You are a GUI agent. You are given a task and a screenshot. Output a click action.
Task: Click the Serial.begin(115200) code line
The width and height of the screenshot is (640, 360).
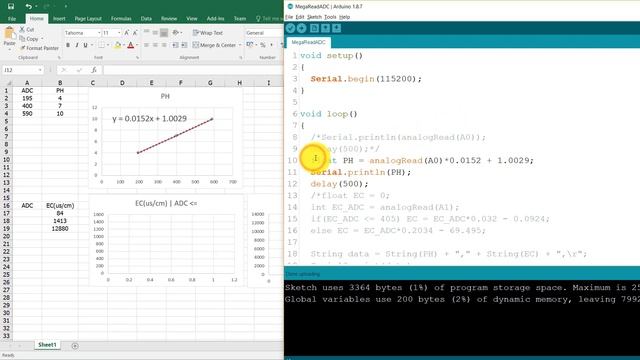(366, 79)
